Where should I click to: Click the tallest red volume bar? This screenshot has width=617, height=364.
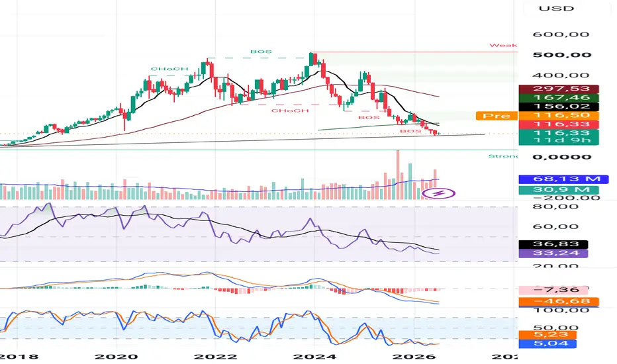point(398,174)
